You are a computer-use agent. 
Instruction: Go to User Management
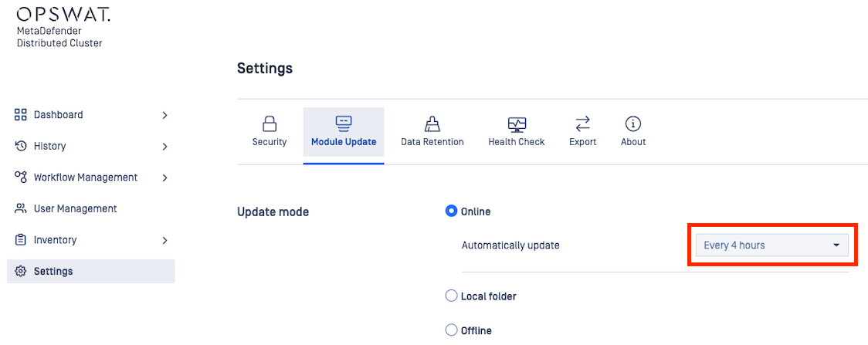pos(75,208)
